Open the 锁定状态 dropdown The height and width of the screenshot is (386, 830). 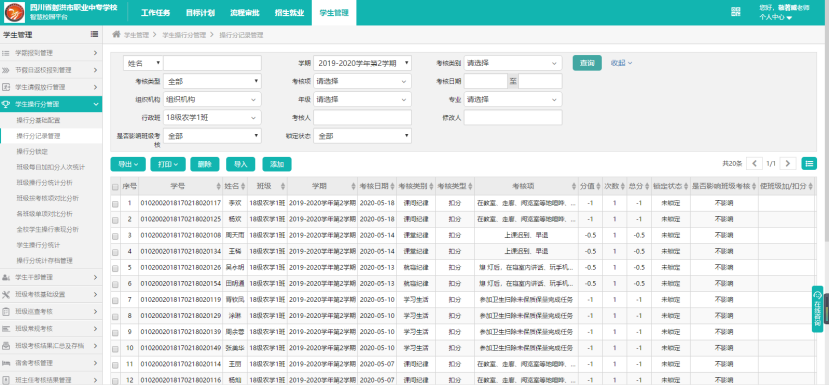point(362,136)
